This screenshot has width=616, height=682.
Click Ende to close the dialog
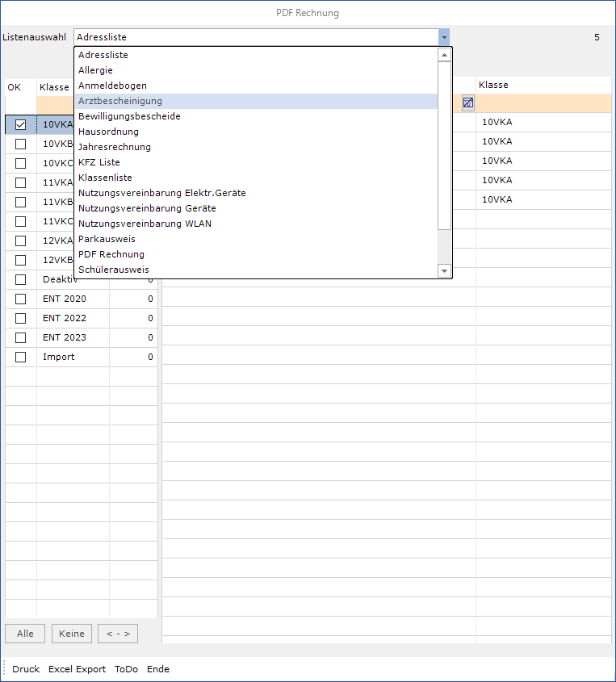[158, 669]
